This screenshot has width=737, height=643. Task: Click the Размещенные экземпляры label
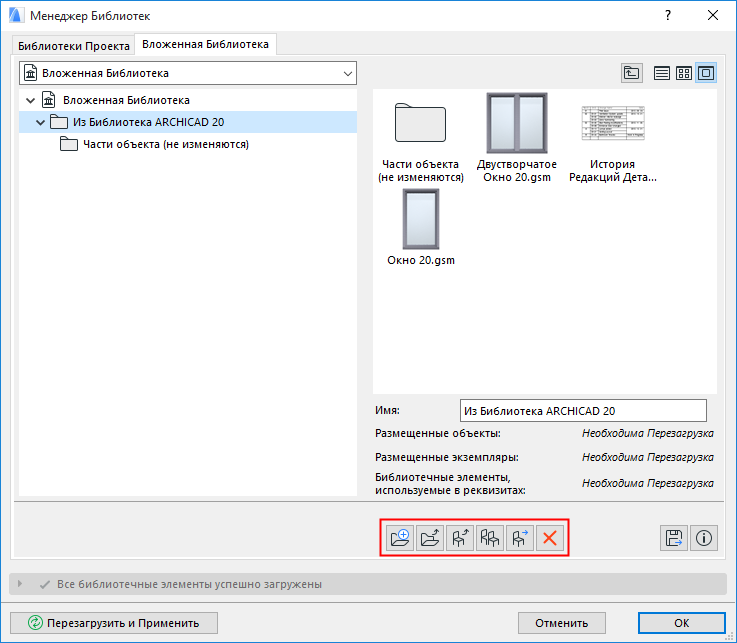[447, 457]
